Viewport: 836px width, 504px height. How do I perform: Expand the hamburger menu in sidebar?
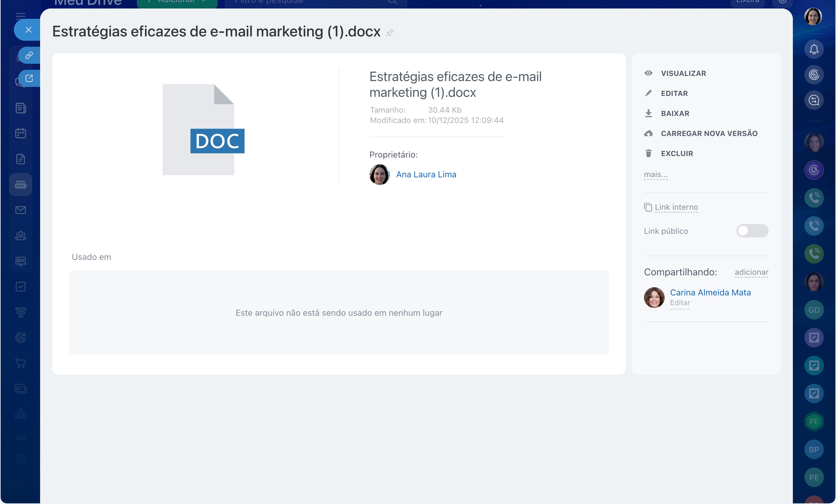(x=21, y=15)
